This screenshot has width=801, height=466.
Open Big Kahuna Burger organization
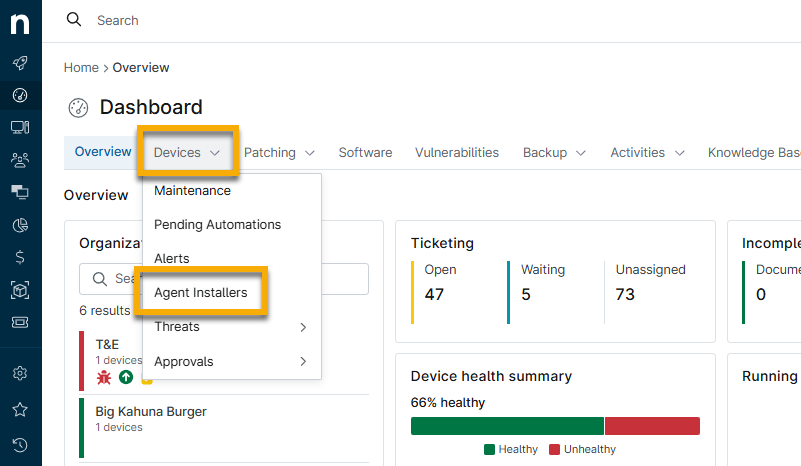pos(150,411)
